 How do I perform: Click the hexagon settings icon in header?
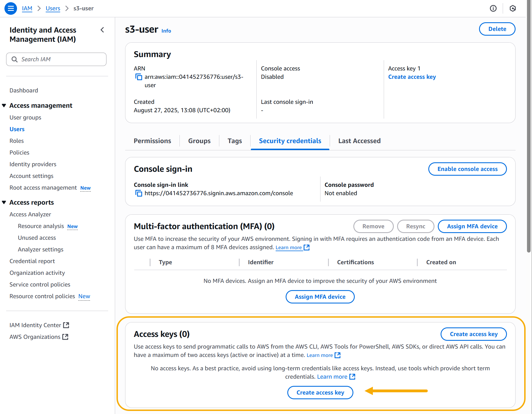coord(512,8)
